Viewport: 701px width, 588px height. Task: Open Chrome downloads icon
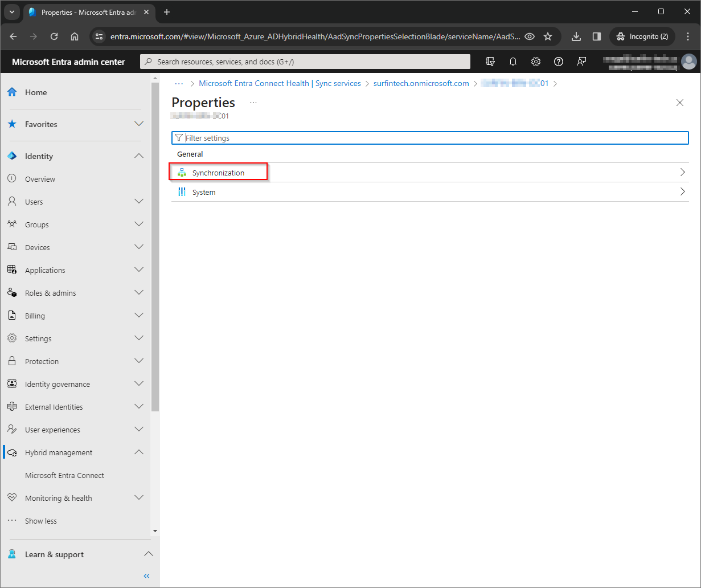pyautogui.click(x=576, y=36)
